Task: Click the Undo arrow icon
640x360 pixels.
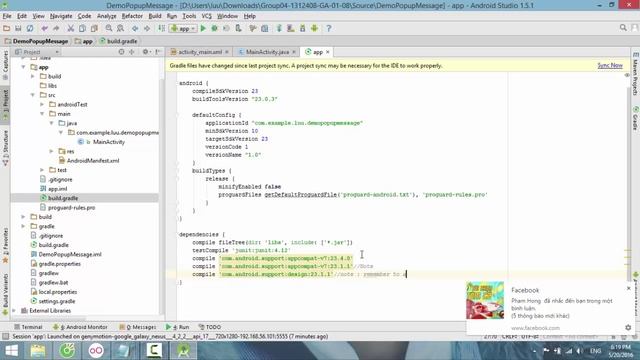Action: [44, 28]
